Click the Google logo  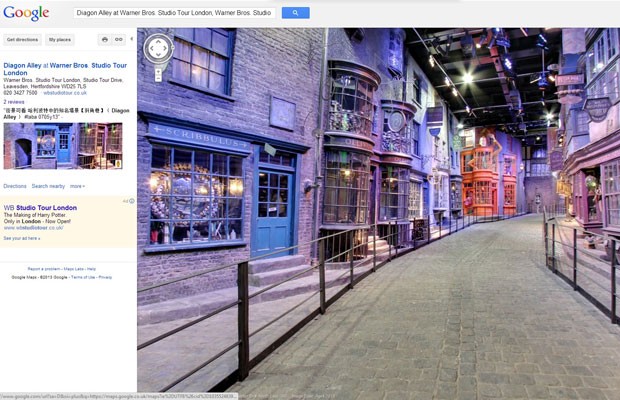(x=26, y=13)
